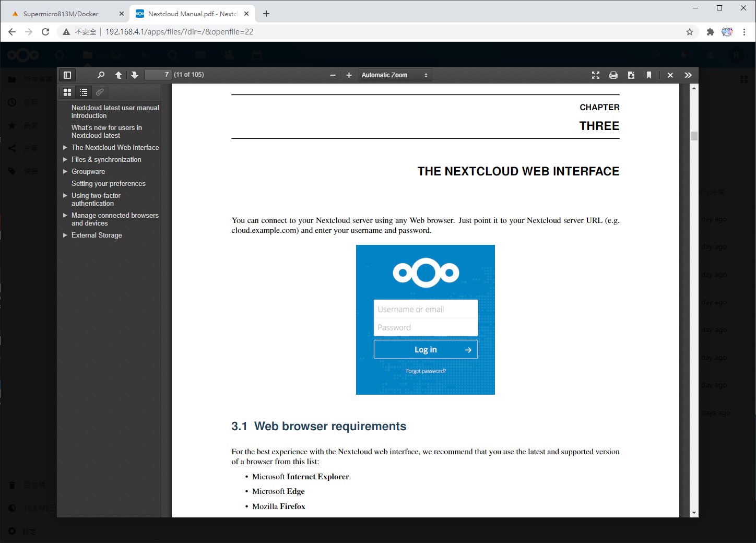Screen dimensions: 756x543
Task: Switch to Supermicro813M/Docker browser tab
Action: click(61, 14)
